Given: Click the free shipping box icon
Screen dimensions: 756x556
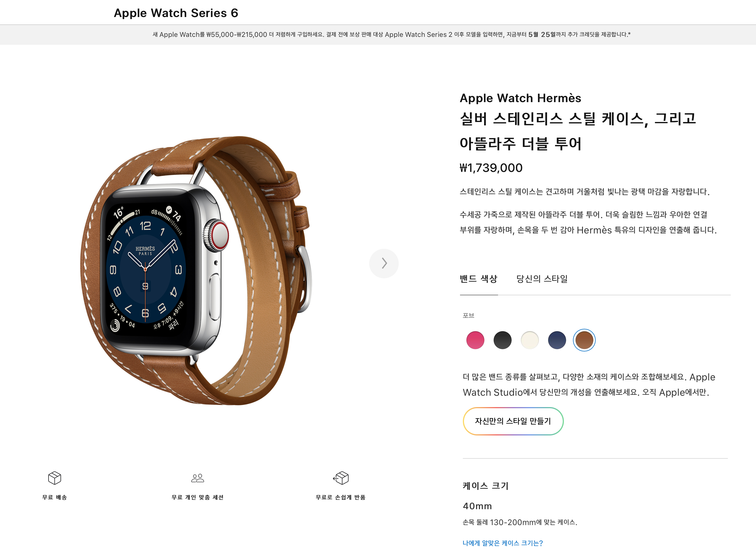Looking at the screenshot, I should pos(54,478).
